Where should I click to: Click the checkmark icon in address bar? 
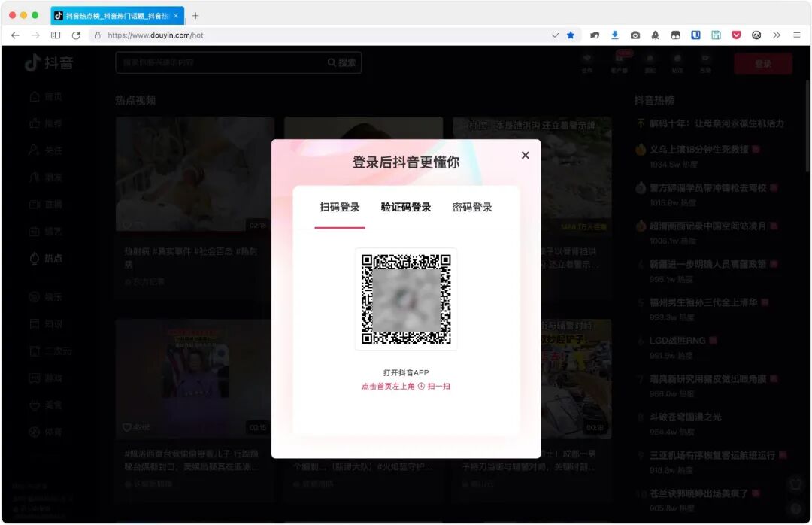(555, 35)
